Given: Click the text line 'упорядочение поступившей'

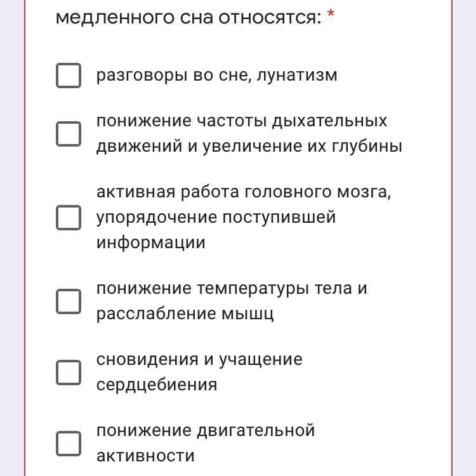Looking at the screenshot, I should coord(216,218).
